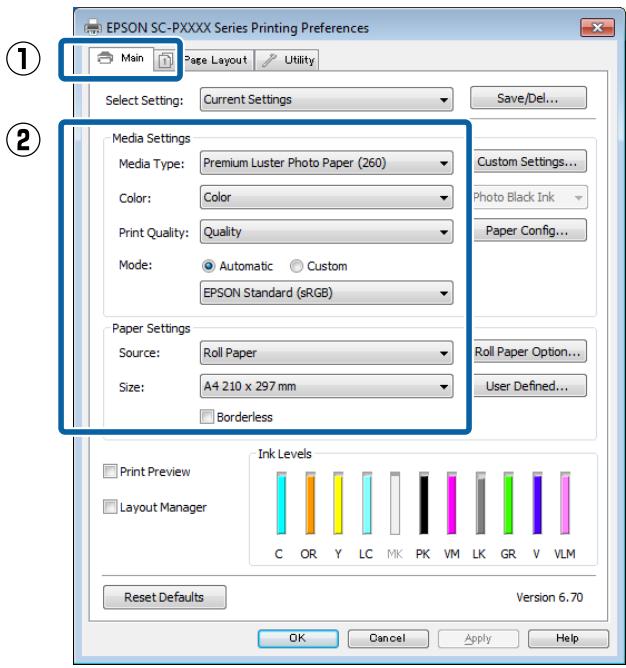The image size is (626, 668).
Task: Click Custom Settings... button
Action: point(529,161)
